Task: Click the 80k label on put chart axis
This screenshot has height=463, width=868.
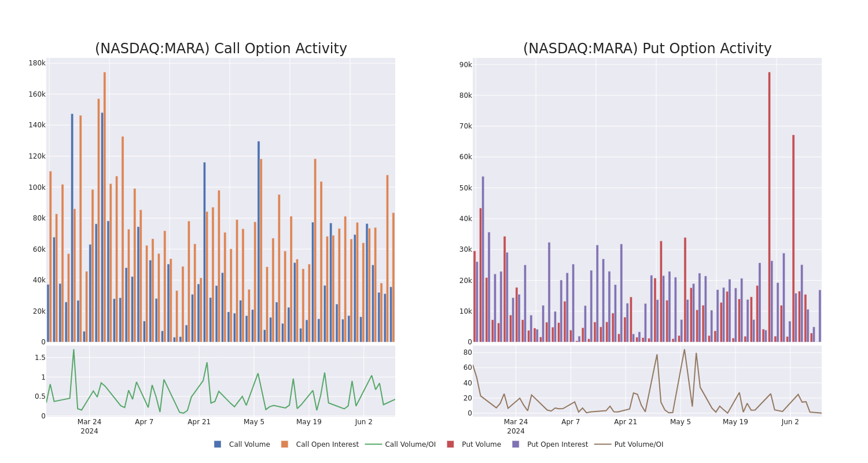Action: [466, 95]
